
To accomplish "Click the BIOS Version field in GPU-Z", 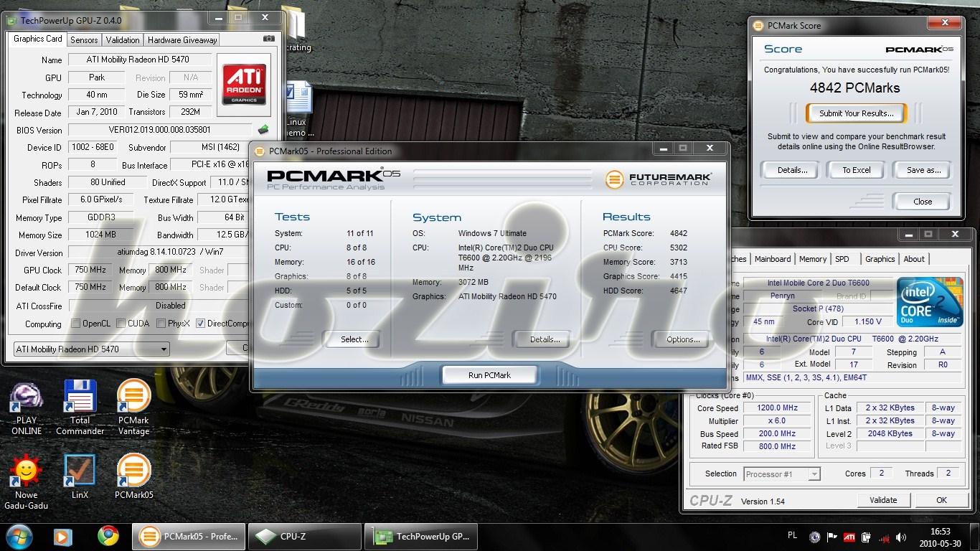I will point(159,130).
